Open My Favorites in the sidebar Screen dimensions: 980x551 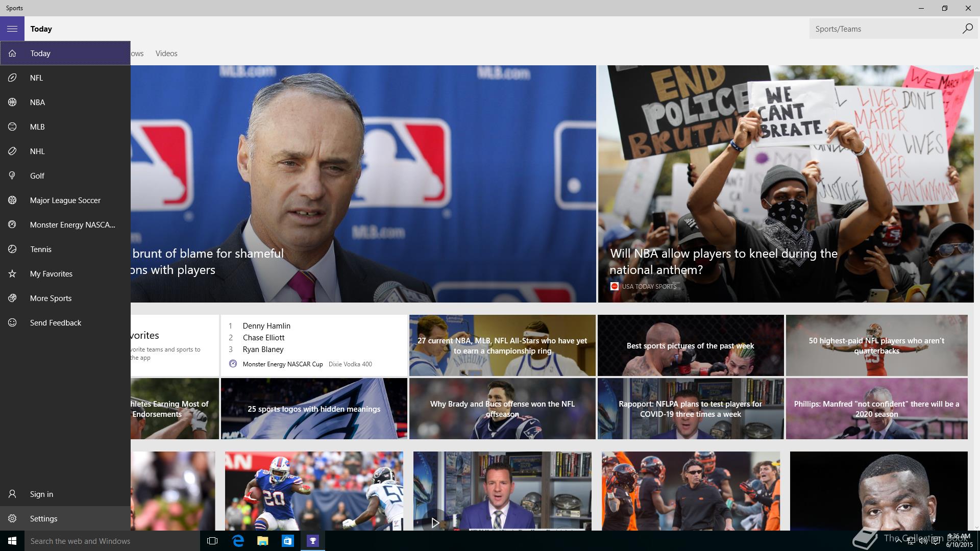click(65, 273)
